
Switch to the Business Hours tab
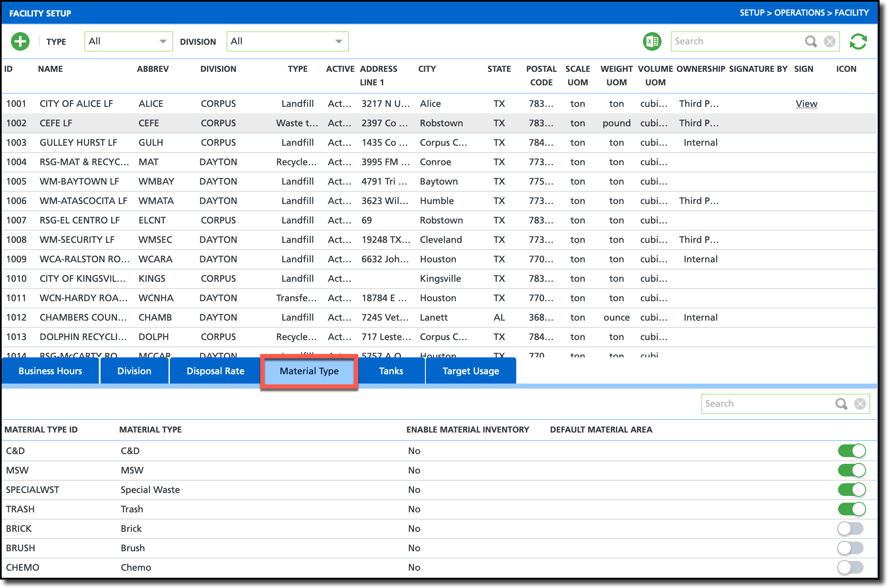(x=50, y=371)
